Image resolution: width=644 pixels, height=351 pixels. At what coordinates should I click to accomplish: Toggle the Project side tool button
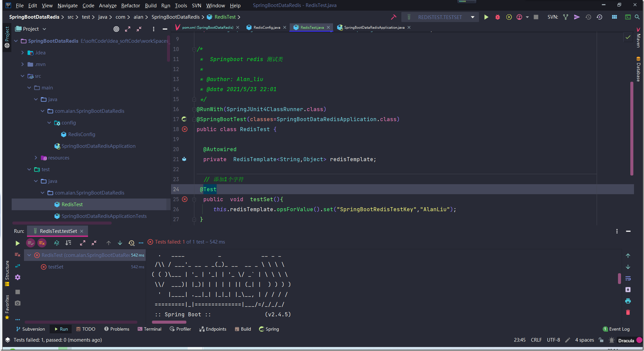pos(7,37)
